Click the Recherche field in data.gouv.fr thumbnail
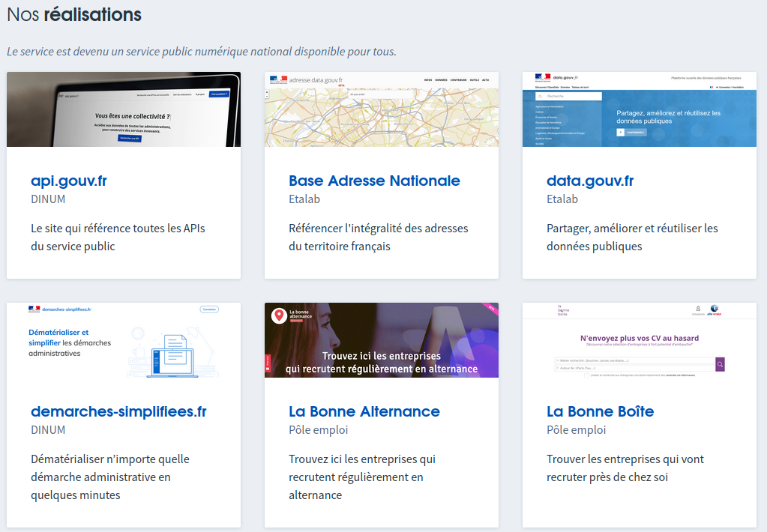767x532 pixels. (568, 97)
